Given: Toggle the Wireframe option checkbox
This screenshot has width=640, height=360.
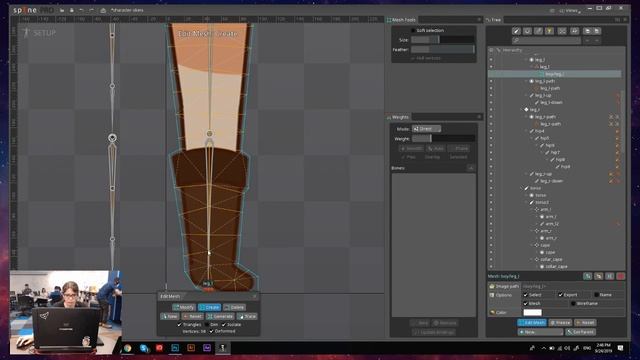Looking at the screenshot, I should click(x=573, y=304).
